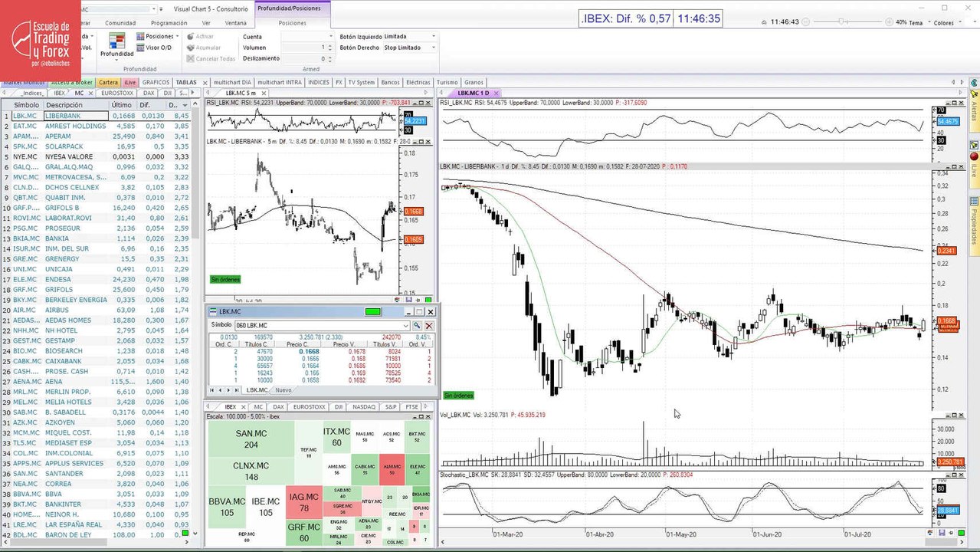
Task: Open the iLive red side panel icon
Action: click(974, 156)
